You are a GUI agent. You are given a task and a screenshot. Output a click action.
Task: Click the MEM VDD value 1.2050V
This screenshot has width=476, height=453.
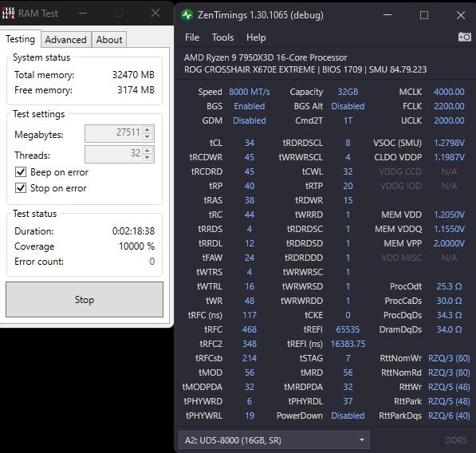click(449, 215)
